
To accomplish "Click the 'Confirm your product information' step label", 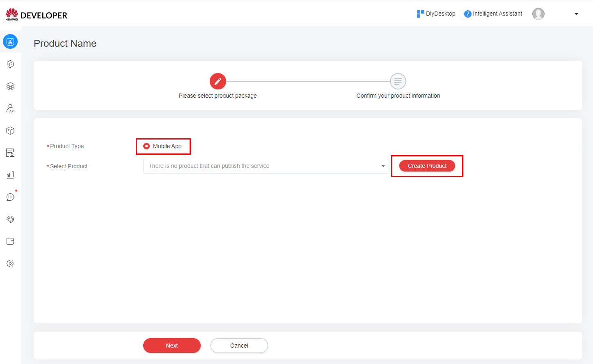I will coord(398,96).
